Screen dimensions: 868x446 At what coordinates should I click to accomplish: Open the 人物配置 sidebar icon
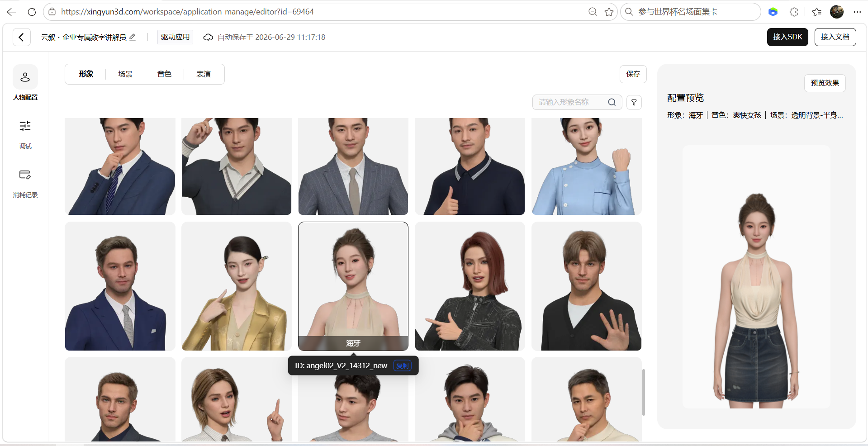tap(25, 77)
